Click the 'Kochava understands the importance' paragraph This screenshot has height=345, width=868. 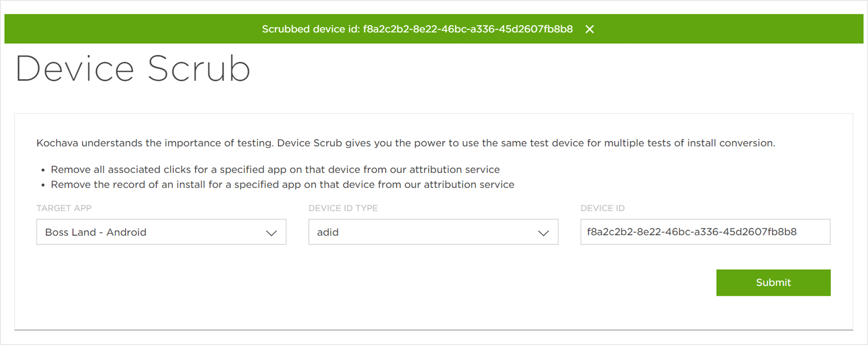tap(406, 143)
